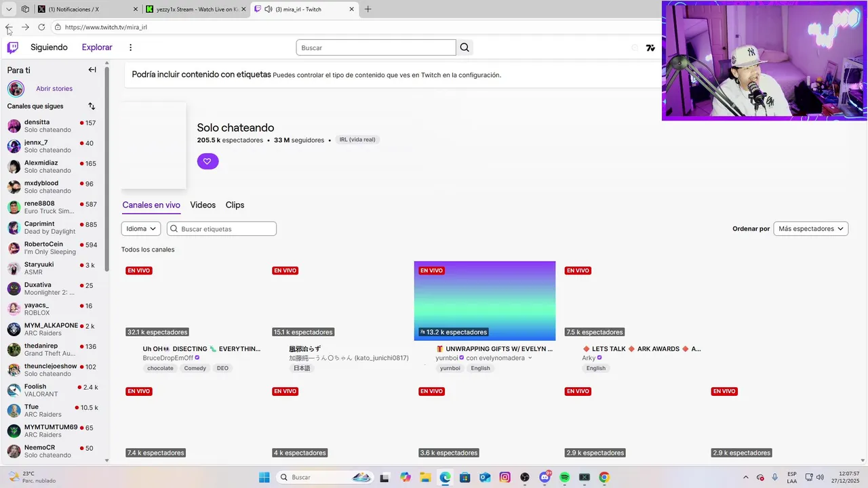Open the browser tab actions (workspaces) icon
The image size is (868, 488).
point(25,9)
